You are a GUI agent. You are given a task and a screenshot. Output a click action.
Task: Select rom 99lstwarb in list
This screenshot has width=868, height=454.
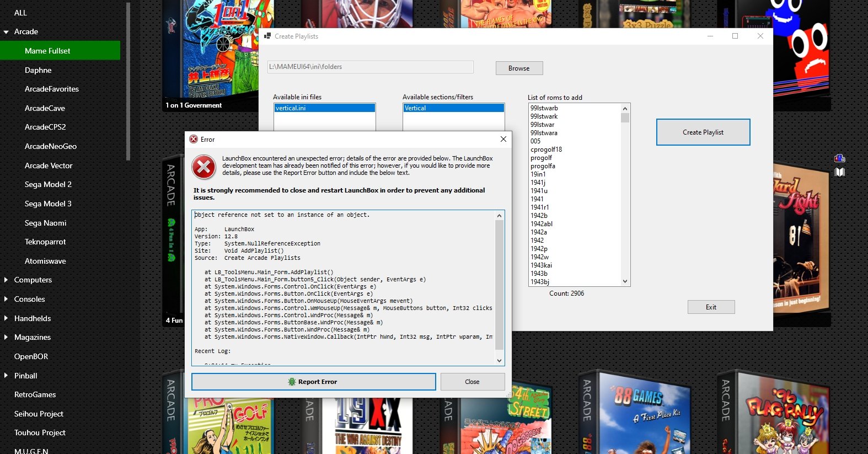click(x=544, y=108)
